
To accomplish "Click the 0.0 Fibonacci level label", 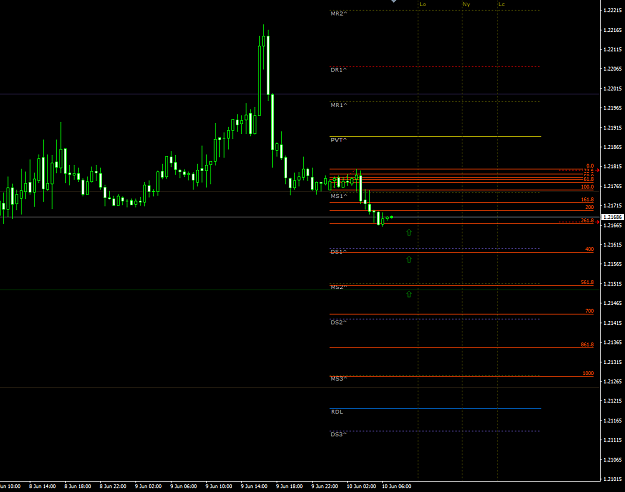I will pyautogui.click(x=590, y=166).
